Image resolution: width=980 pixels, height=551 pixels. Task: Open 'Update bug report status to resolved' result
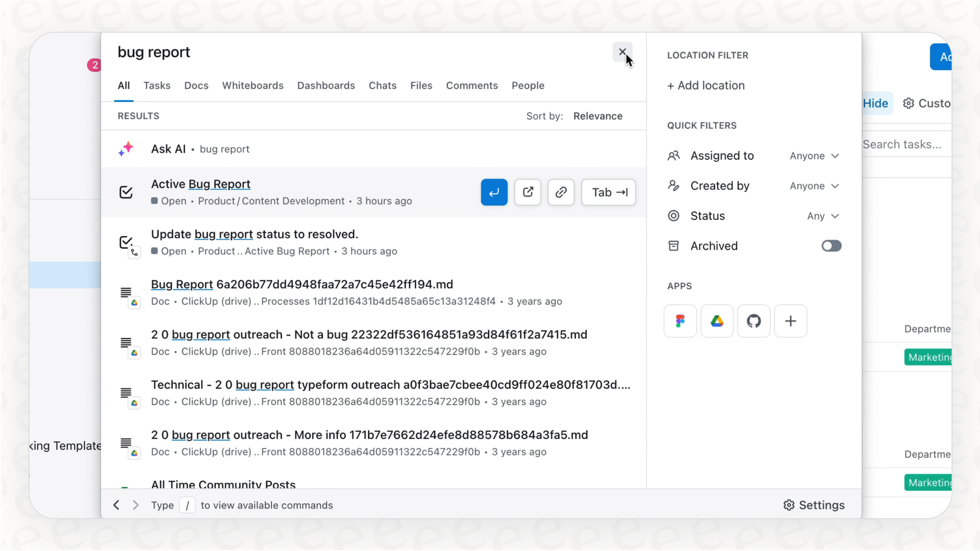click(254, 234)
